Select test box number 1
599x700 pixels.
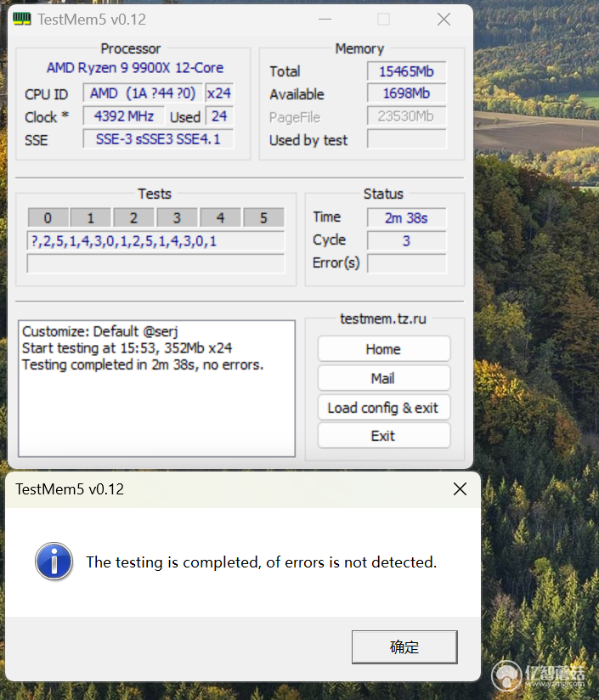[91, 217]
